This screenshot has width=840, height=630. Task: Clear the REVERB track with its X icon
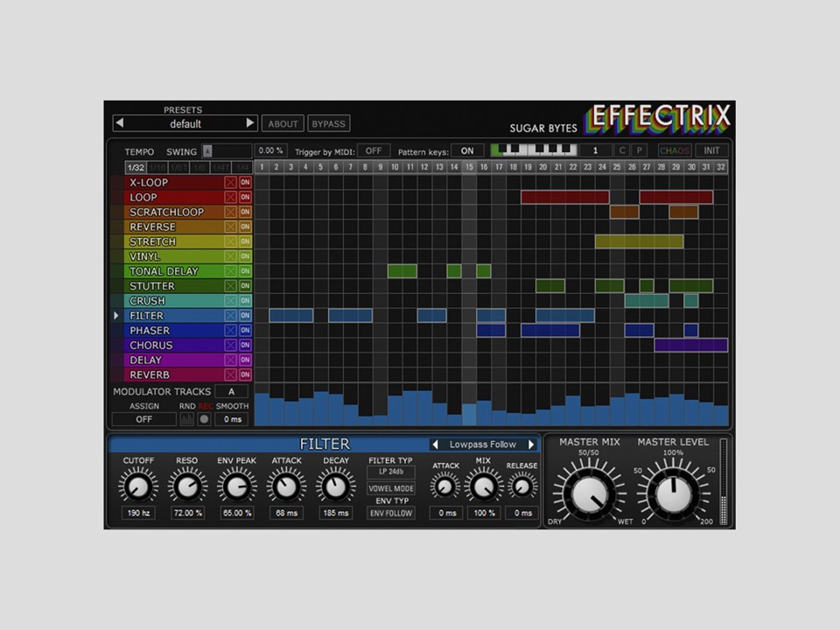(x=230, y=375)
